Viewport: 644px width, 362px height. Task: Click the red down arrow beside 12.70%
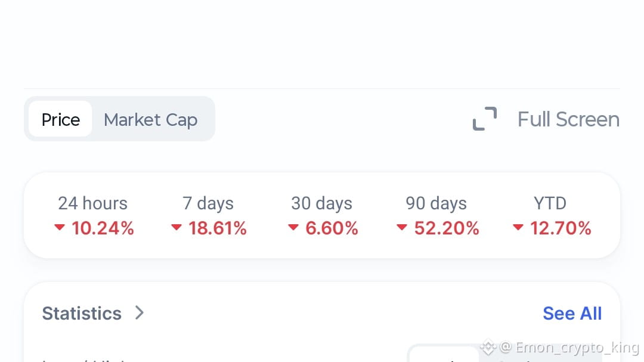[x=518, y=227]
